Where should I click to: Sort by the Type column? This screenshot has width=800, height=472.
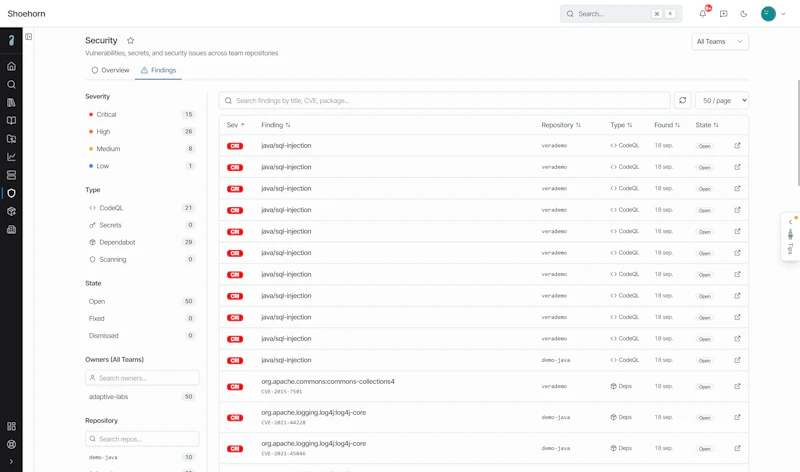coord(621,125)
